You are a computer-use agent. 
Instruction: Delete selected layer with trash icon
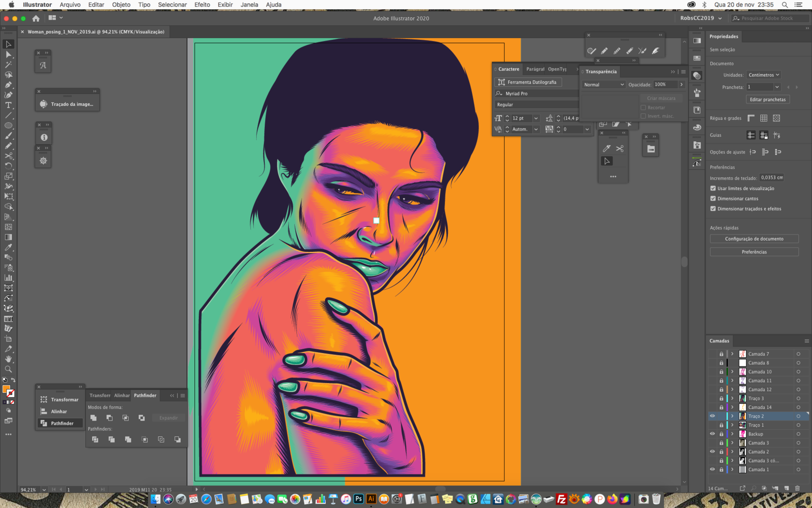[797, 488]
